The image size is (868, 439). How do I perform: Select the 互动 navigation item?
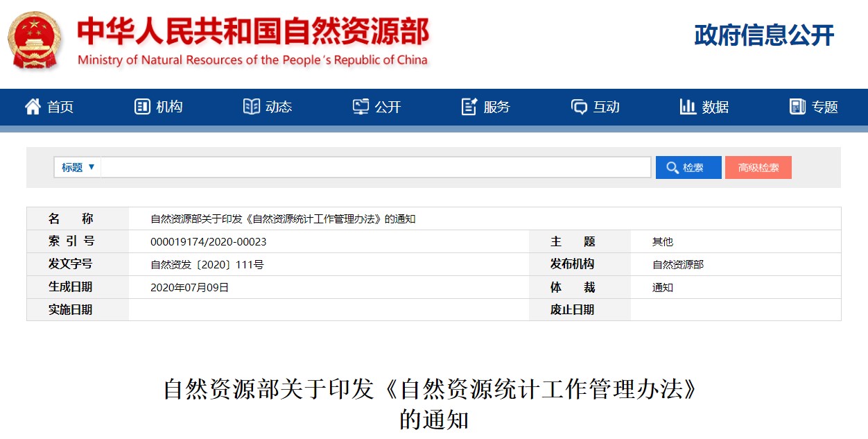coord(607,107)
